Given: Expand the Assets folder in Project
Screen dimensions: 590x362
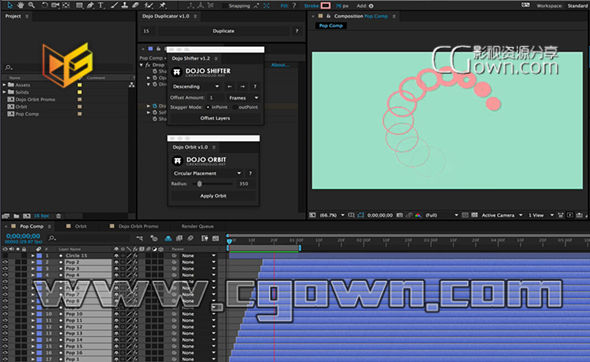Looking at the screenshot, I should 4,85.
